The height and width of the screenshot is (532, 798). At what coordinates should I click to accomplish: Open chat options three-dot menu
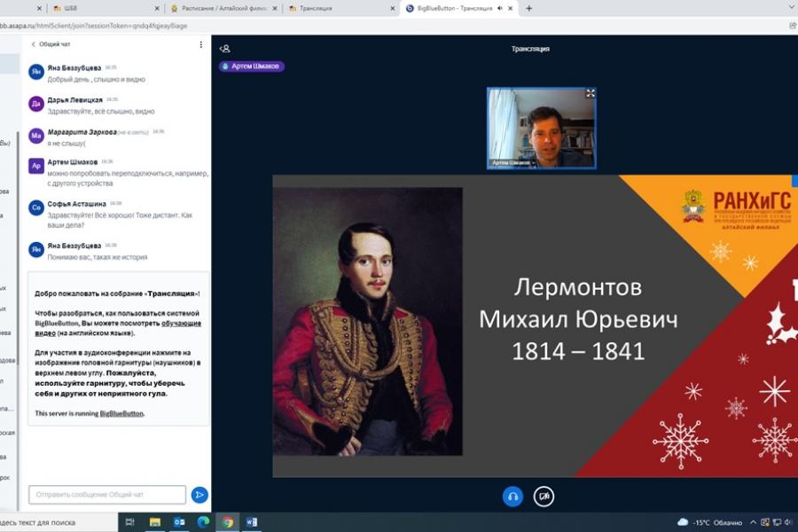click(x=201, y=45)
